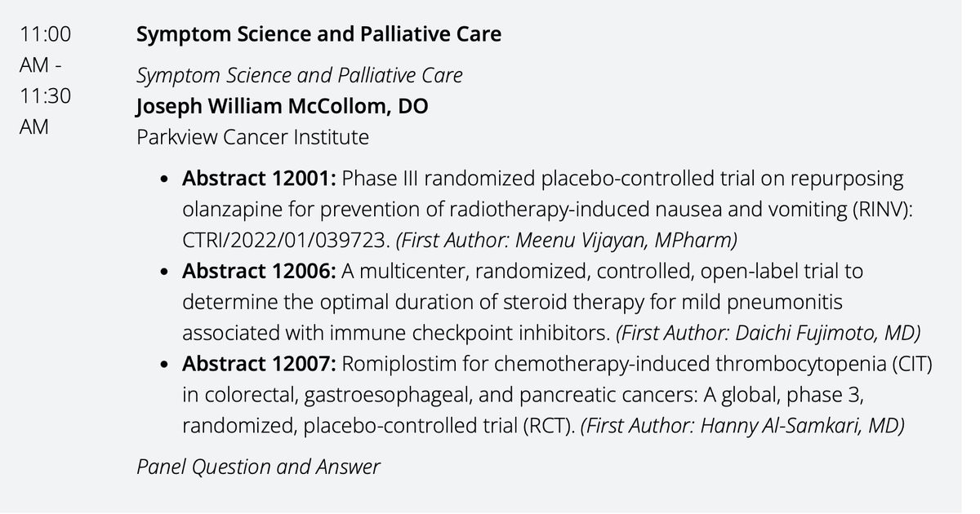Click the 11:30 end time
This screenshot has width=980, height=514.
[45, 96]
